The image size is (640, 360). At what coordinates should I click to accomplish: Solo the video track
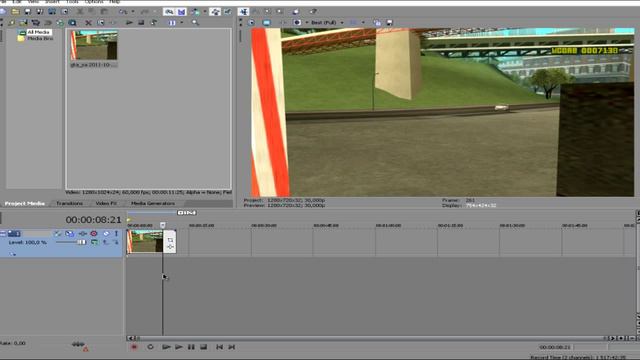pyautogui.click(x=116, y=233)
